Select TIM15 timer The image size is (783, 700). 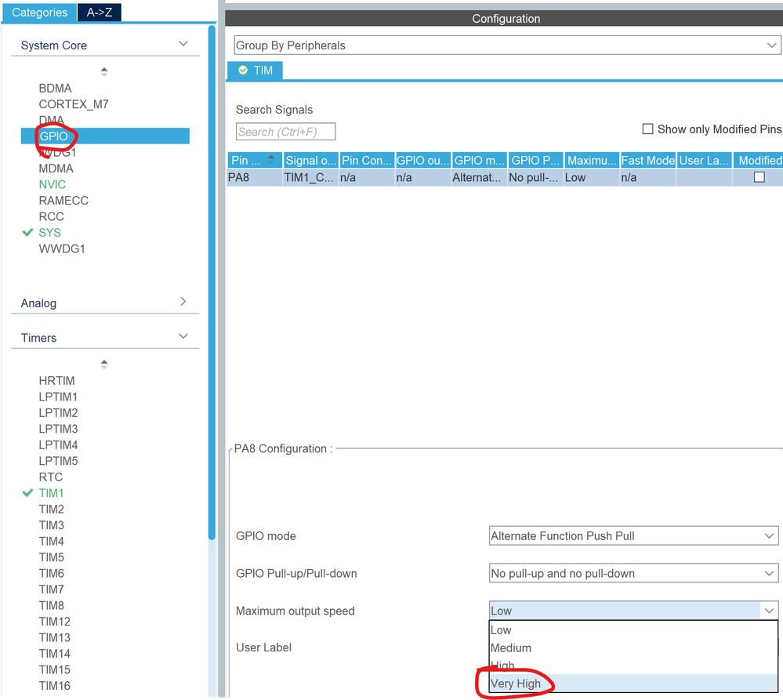point(54,669)
